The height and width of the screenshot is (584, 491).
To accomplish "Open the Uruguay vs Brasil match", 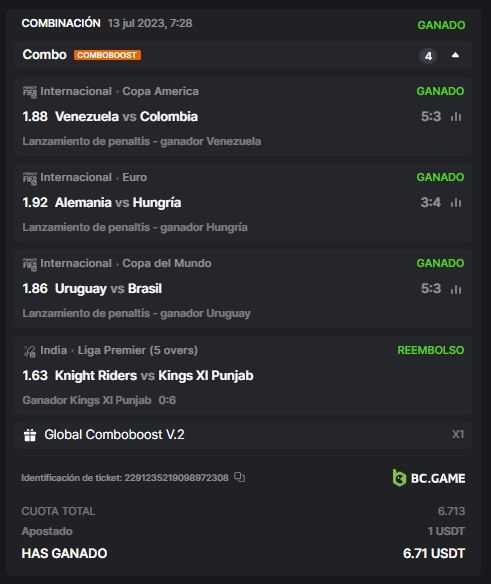I will (108, 289).
